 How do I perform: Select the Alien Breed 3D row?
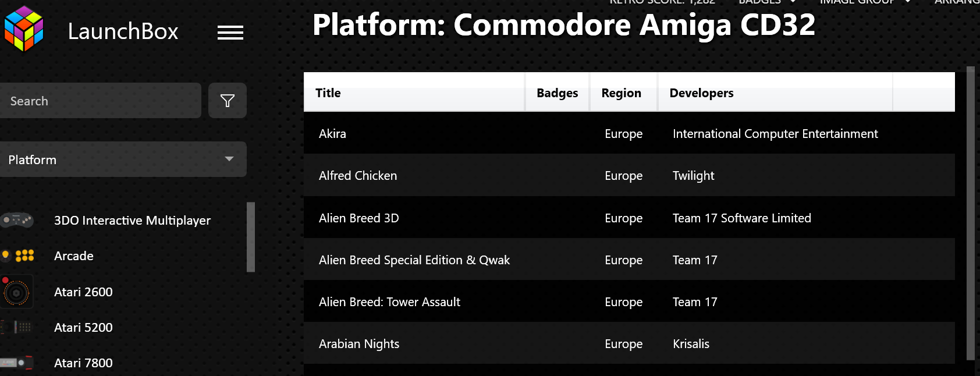629,218
